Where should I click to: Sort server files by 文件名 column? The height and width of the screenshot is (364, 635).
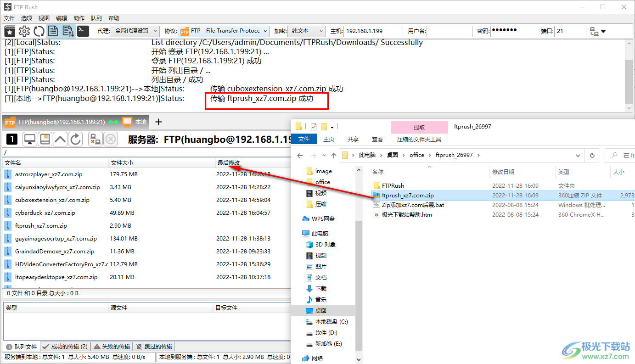point(56,162)
